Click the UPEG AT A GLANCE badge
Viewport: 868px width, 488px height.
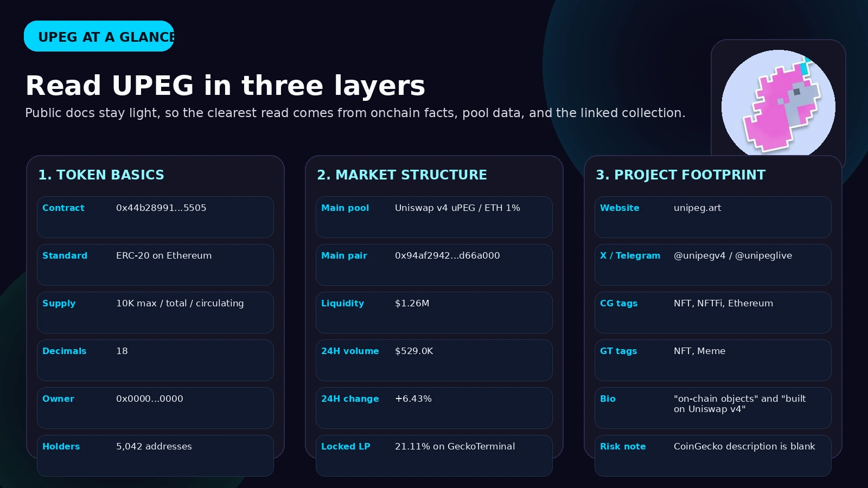99,36
